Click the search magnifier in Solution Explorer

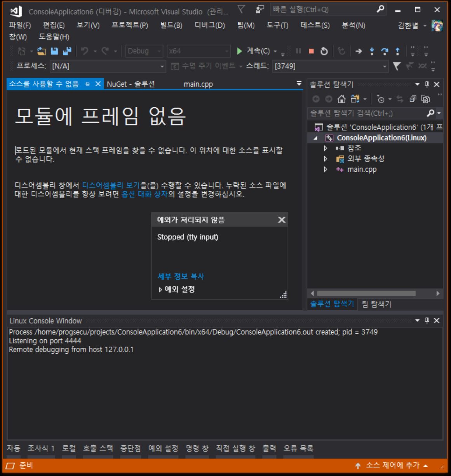(431, 113)
